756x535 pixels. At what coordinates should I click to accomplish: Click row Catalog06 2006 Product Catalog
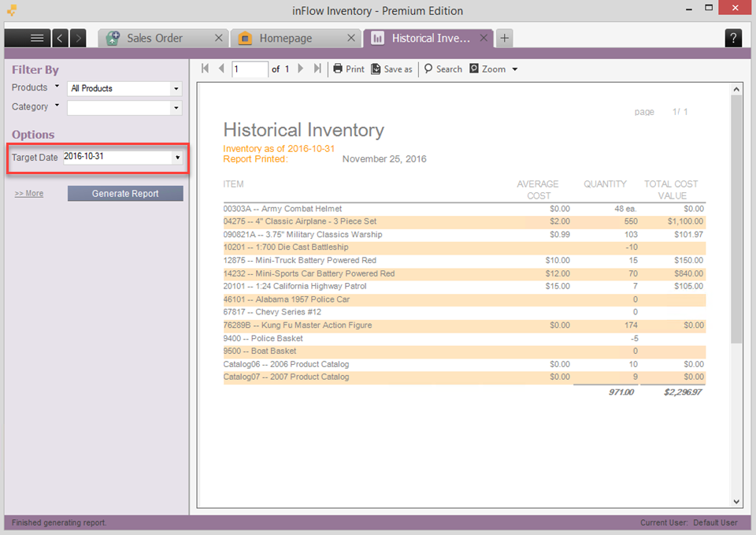pos(465,364)
